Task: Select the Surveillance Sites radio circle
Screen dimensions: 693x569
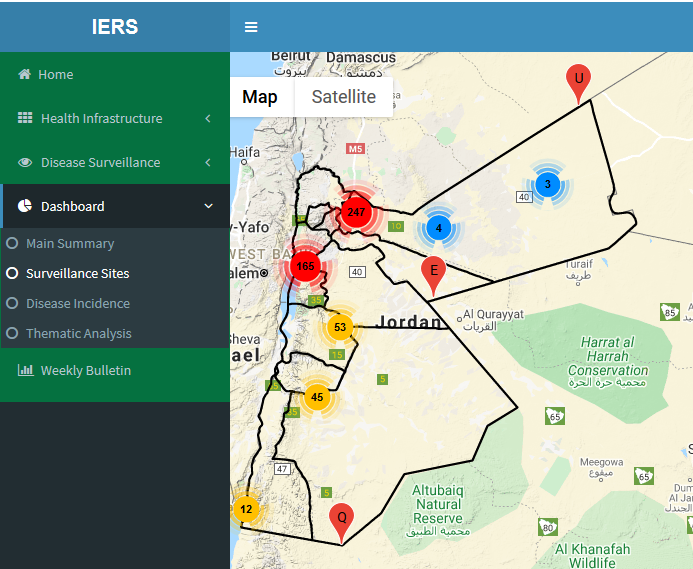Action: pos(12,273)
